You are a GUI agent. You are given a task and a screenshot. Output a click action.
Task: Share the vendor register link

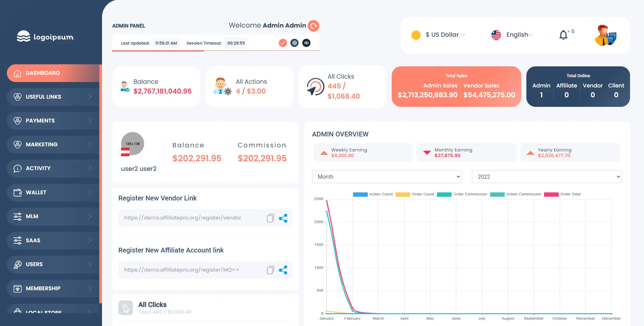tap(283, 218)
